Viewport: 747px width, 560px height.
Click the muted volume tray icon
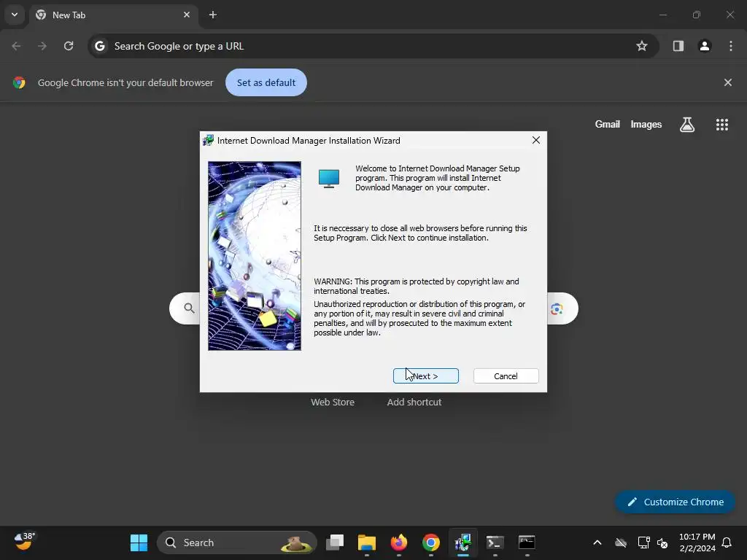click(x=662, y=542)
